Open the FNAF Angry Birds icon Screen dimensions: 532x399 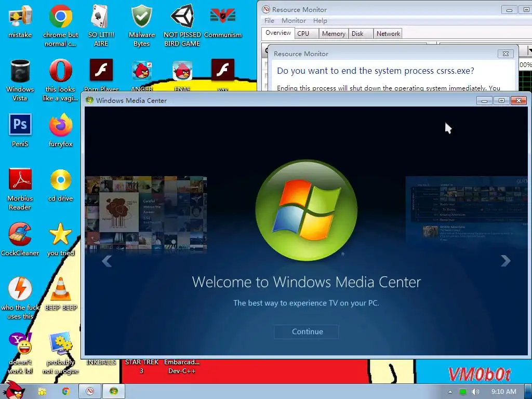coord(182,71)
